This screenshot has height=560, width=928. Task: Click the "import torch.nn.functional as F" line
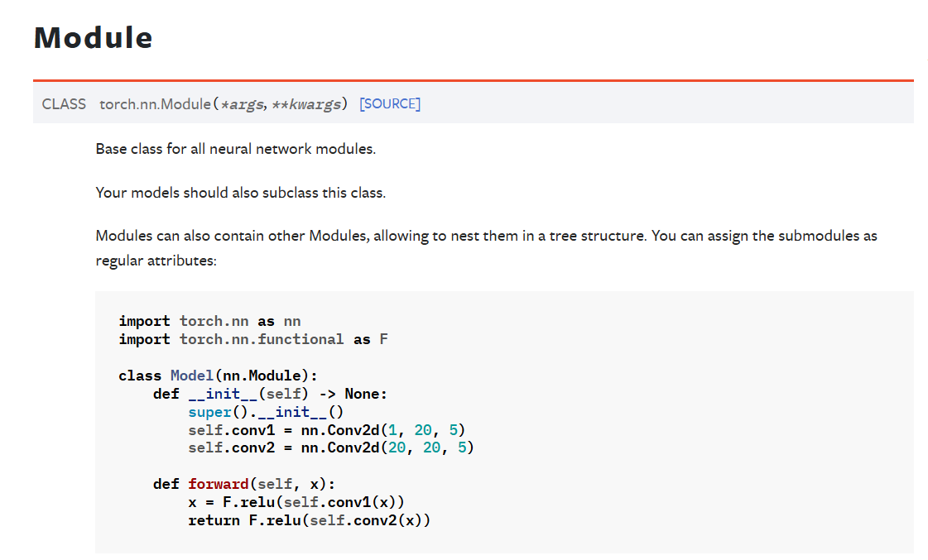tap(252, 339)
